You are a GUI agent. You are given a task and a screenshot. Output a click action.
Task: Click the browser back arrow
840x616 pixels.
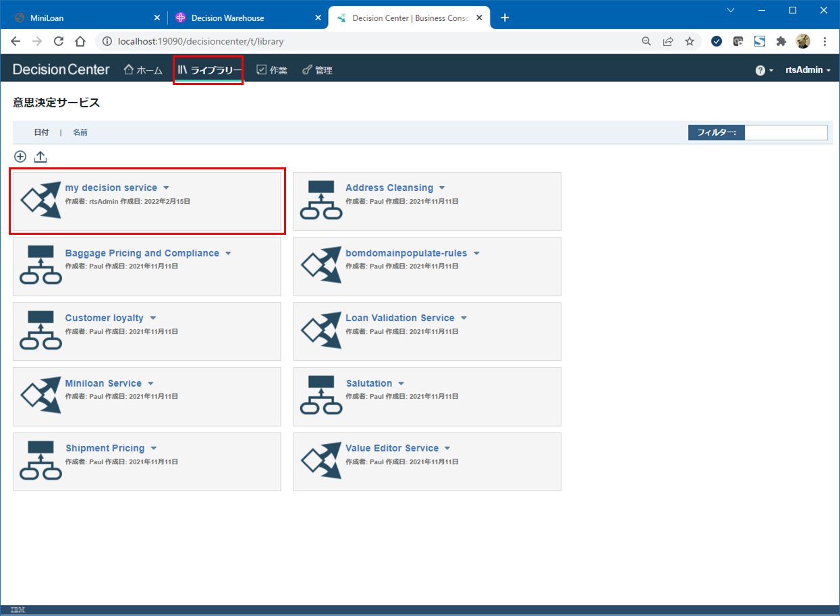pyautogui.click(x=16, y=41)
